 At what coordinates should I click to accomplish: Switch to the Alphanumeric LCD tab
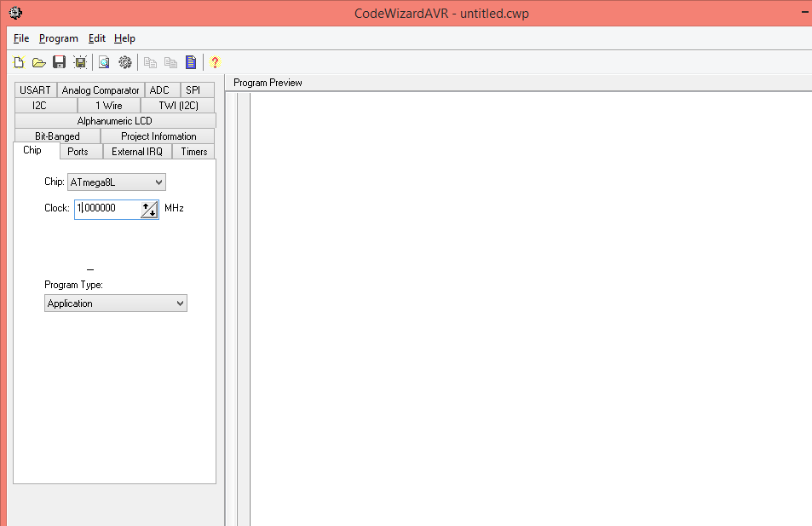click(114, 121)
